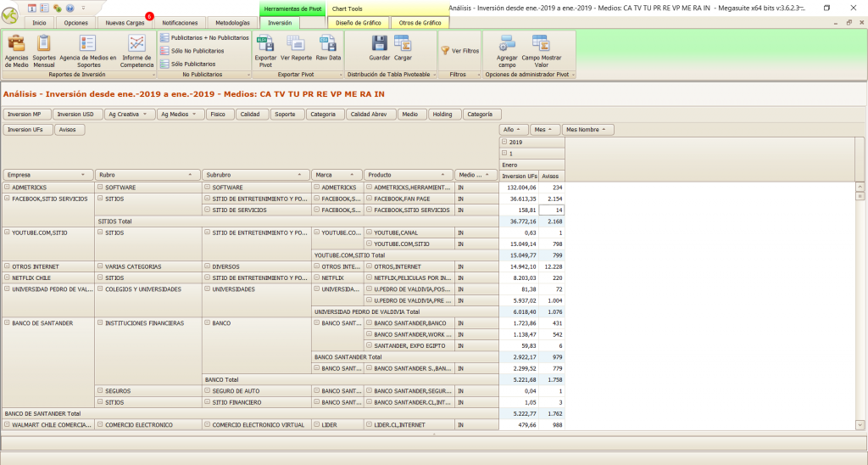The width and height of the screenshot is (868, 465).
Task: Open Diseño de Gráfico tab
Action: click(359, 23)
